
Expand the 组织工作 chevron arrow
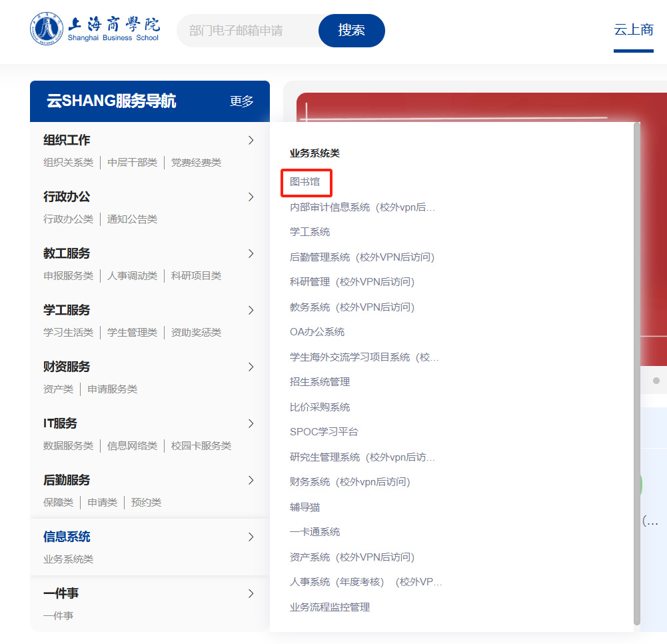tap(251, 140)
